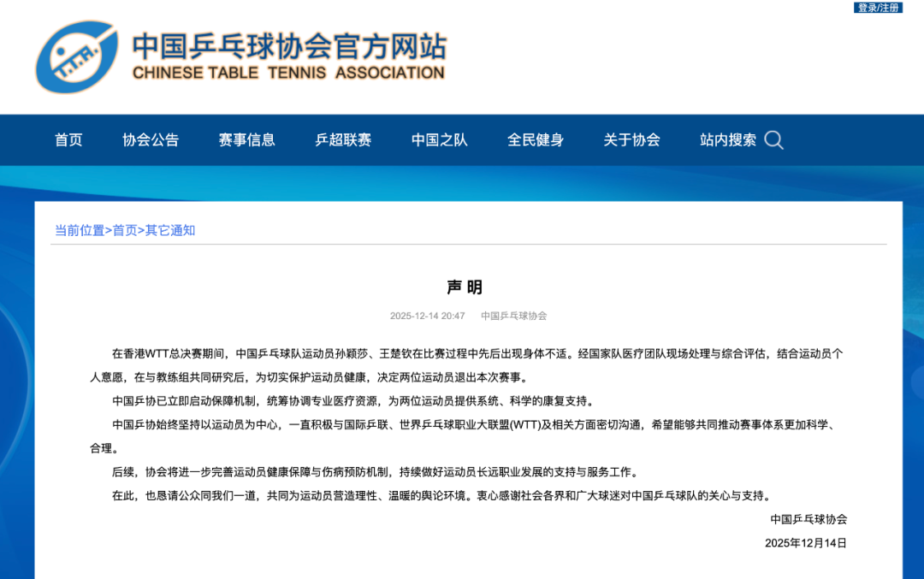
Task: Click the paragraph starting with 在香港WTT总决赛期间
Action: point(462,365)
